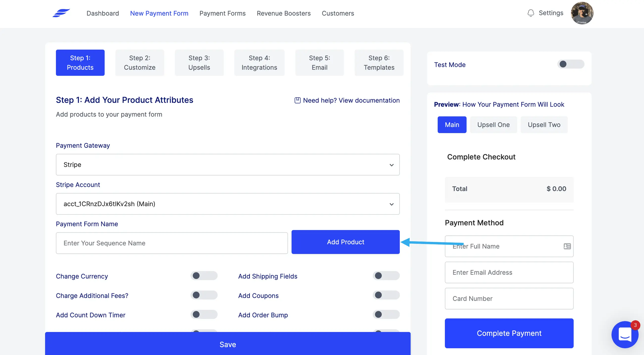644x355 pixels.
Task: Click the documentation book icon
Action: tap(297, 101)
